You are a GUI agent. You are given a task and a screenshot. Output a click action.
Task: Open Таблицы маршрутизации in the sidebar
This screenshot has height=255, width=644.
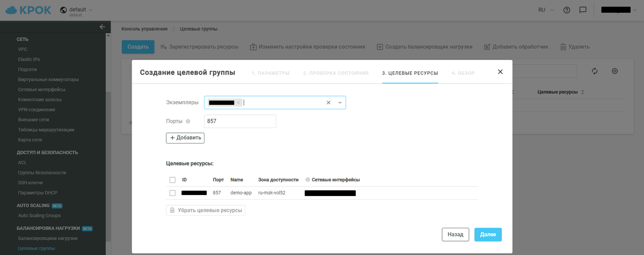(x=46, y=130)
